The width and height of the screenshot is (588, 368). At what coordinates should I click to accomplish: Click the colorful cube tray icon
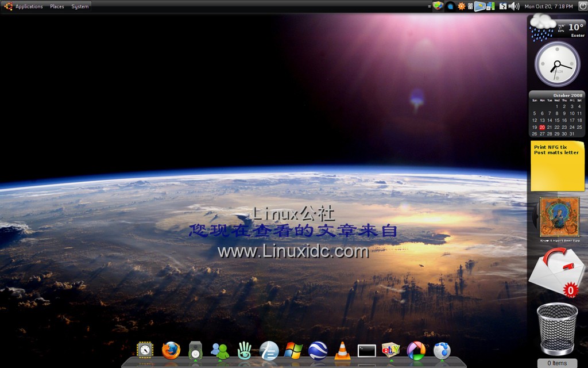(x=438, y=6)
